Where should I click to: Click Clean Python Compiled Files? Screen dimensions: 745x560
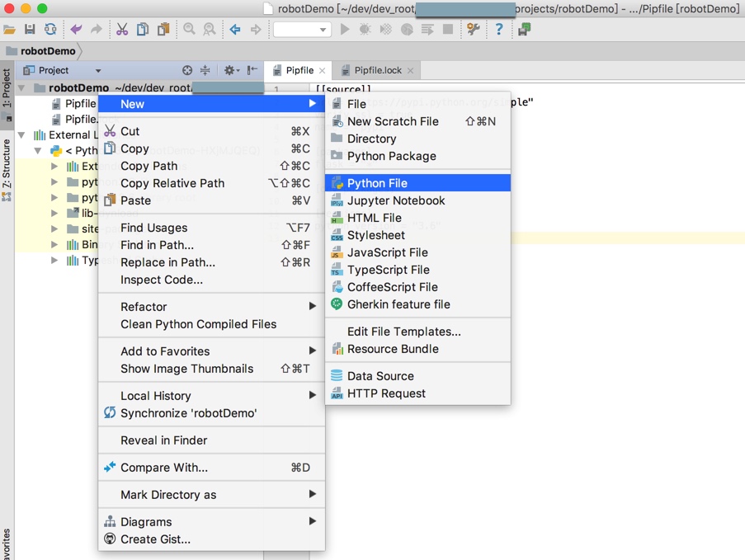(x=211, y=324)
